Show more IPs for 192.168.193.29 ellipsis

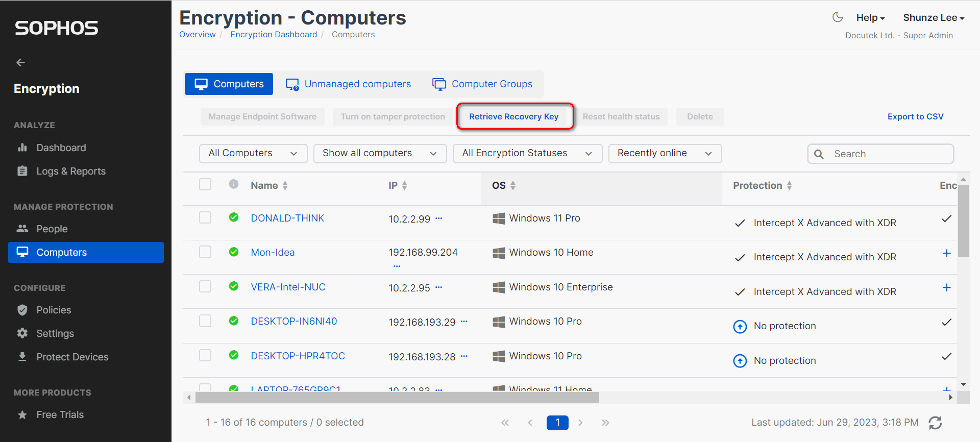coord(464,321)
